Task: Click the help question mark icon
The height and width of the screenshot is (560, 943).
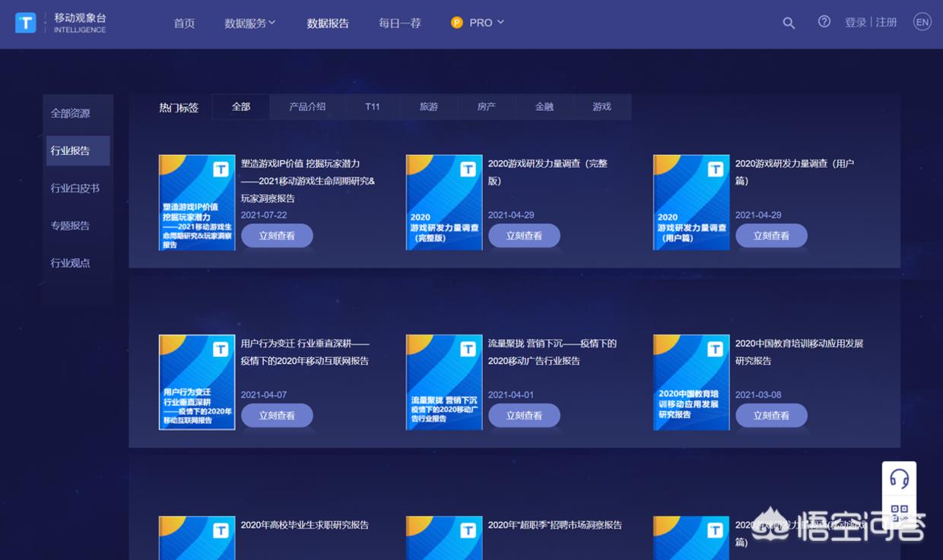Action: pos(824,22)
